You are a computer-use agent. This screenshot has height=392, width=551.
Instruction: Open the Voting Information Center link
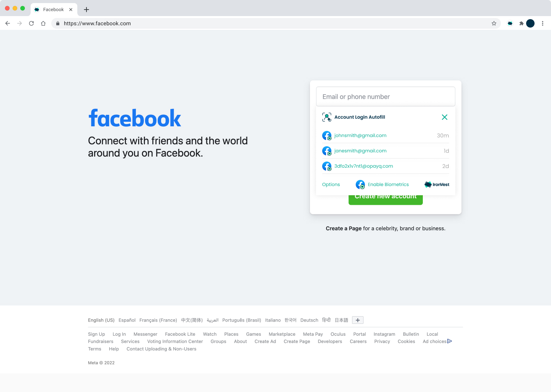point(175,341)
